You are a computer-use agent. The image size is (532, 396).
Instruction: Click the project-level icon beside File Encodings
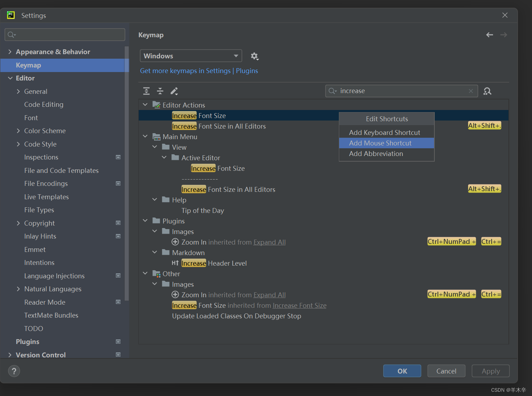coord(118,183)
